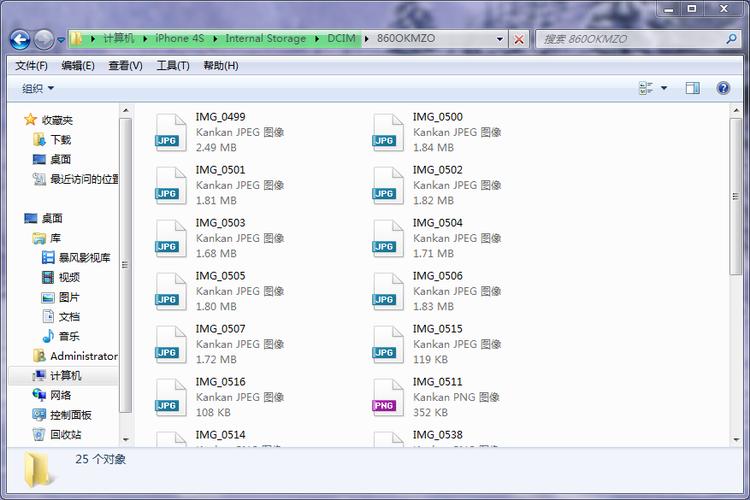Select the 计算机 breadcrumb in address bar
This screenshot has width=750, height=500.
[119, 38]
